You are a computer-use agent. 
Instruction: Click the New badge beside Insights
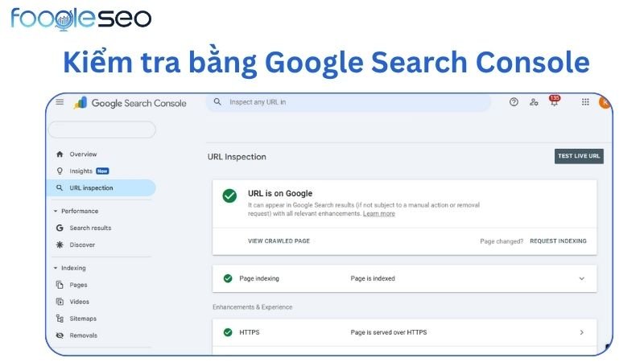[102, 171]
